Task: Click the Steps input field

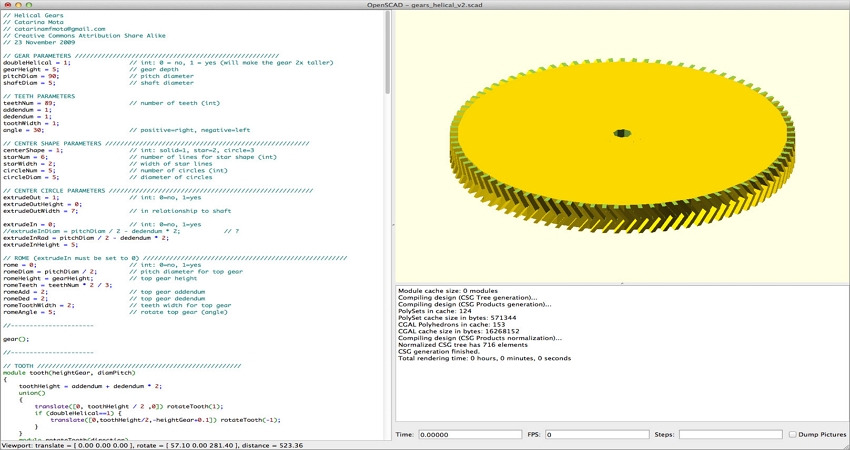Action: (731, 434)
